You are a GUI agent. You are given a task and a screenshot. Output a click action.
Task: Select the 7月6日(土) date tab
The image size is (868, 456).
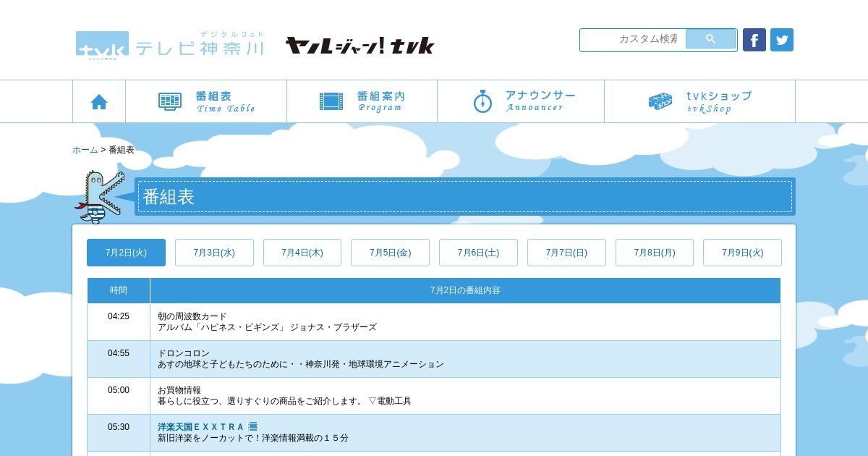tap(478, 253)
